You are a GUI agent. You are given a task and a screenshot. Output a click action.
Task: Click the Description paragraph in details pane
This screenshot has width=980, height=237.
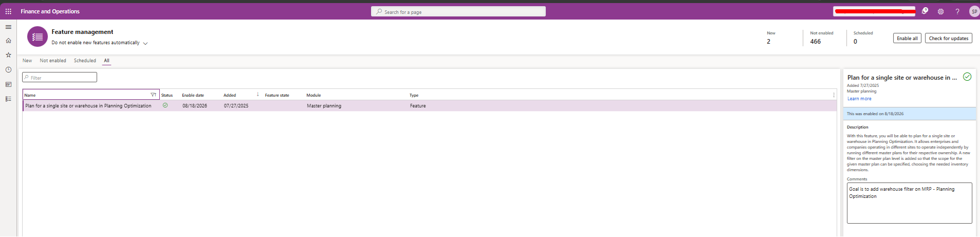pyautogui.click(x=909, y=153)
